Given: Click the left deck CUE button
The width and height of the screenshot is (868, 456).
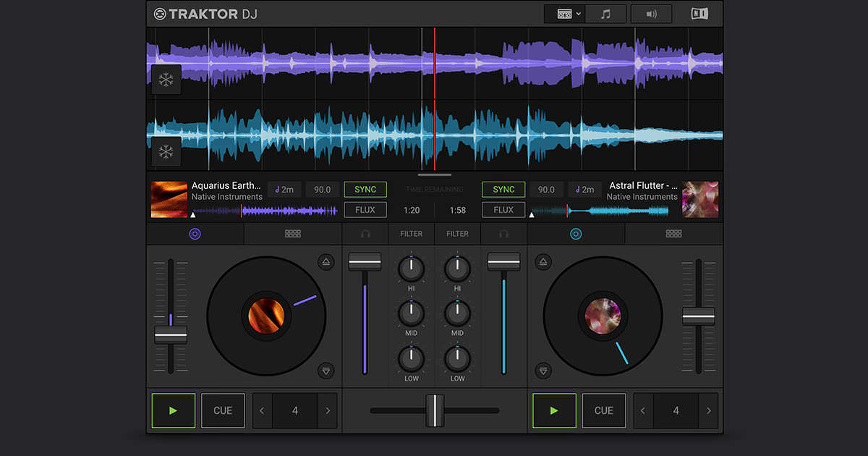Looking at the screenshot, I should (223, 410).
